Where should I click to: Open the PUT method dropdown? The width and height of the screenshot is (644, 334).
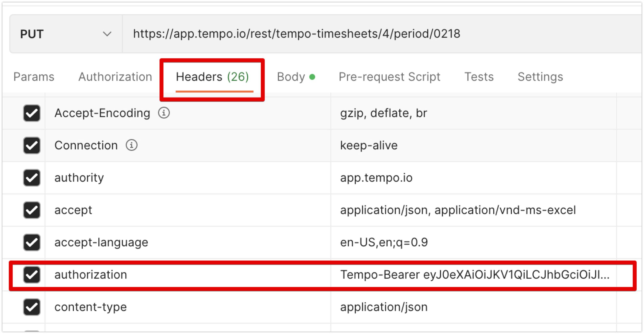pyautogui.click(x=66, y=34)
